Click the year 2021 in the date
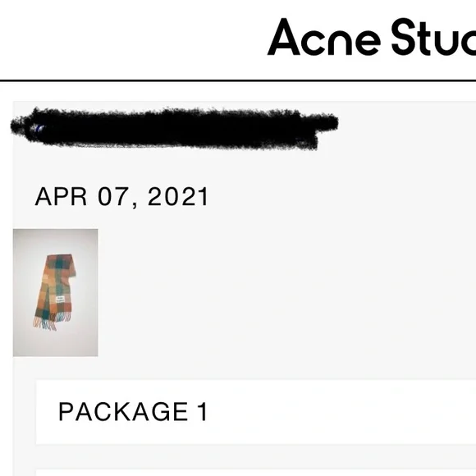 (178, 196)
